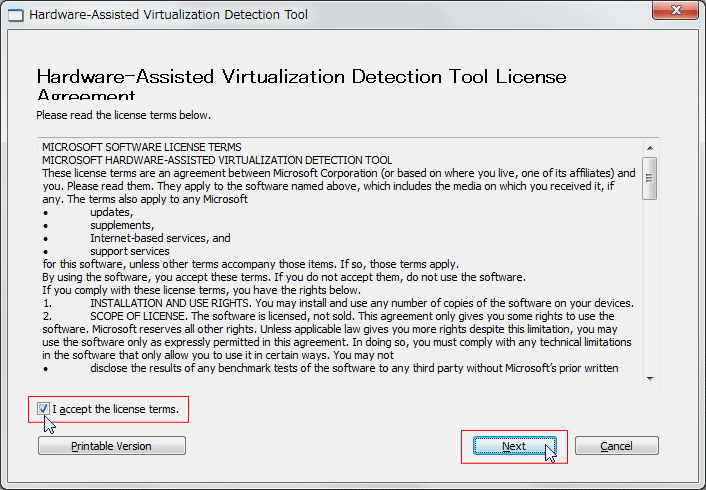
Task: Close the Detection Tool window
Action: point(675,9)
